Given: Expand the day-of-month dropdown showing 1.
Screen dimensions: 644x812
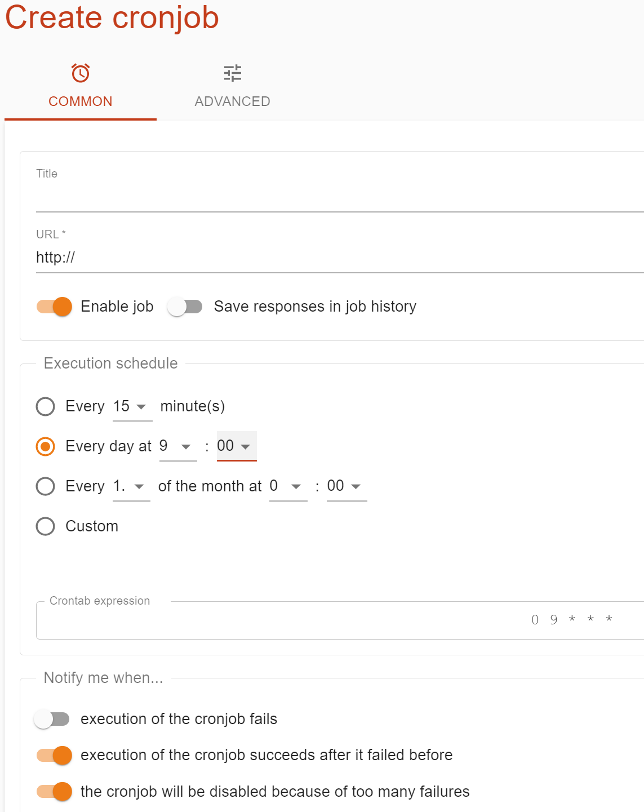Looking at the screenshot, I should point(131,486).
